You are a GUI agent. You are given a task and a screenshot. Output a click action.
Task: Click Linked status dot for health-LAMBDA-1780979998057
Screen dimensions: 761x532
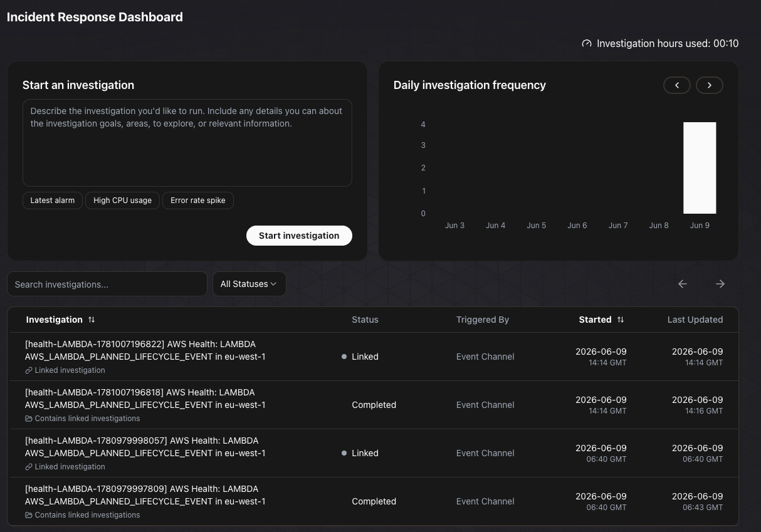click(344, 453)
